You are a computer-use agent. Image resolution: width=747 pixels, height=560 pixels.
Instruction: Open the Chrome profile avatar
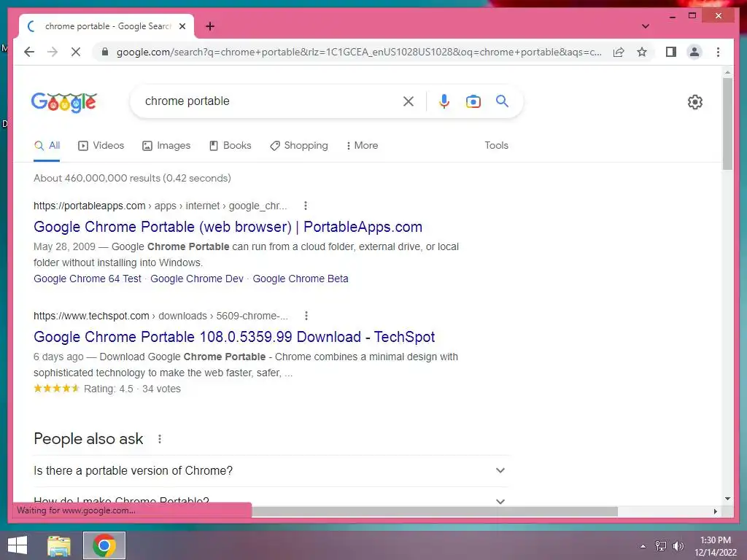tap(694, 52)
